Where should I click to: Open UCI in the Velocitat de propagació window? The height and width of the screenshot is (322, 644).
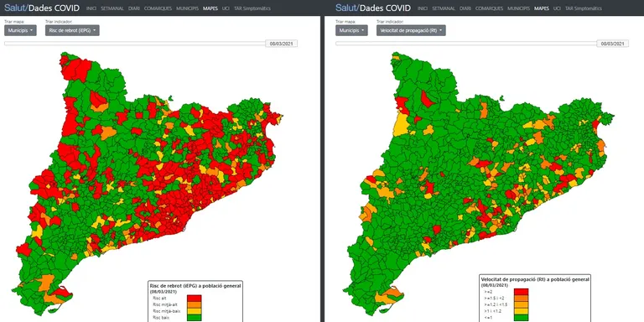click(557, 8)
